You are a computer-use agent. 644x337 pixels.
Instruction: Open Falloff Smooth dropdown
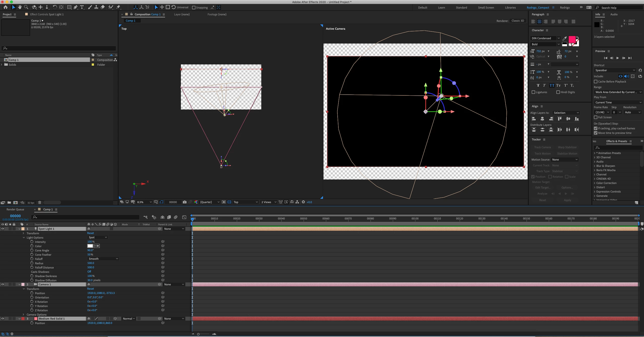click(x=103, y=259)
